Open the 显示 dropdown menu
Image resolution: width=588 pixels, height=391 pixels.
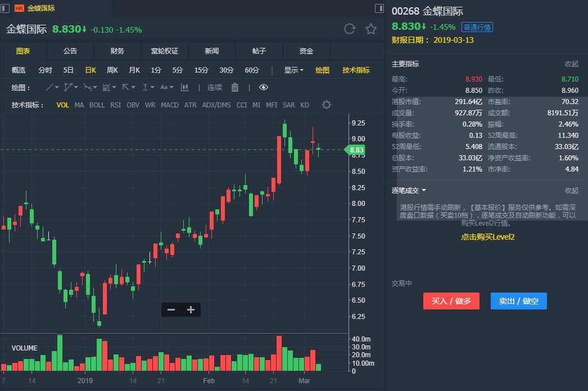coord(293,70)
